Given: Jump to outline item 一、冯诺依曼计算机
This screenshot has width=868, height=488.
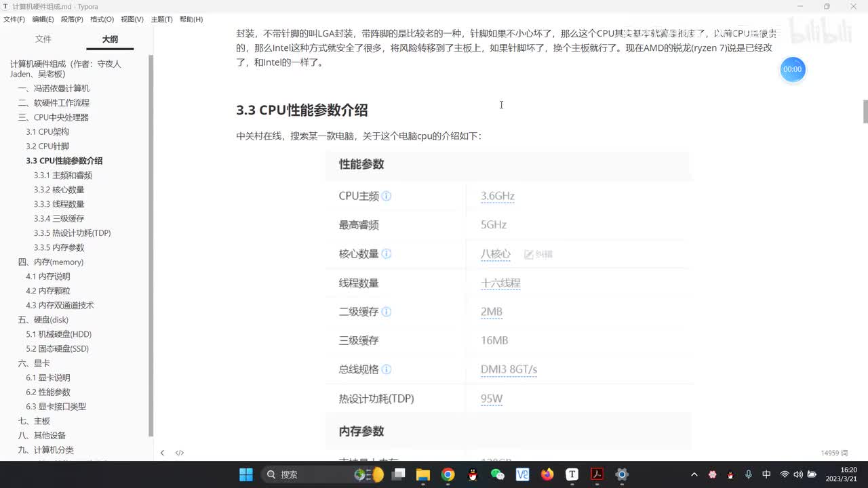Looking at the screenshot, I should click(x=54, y=88).
